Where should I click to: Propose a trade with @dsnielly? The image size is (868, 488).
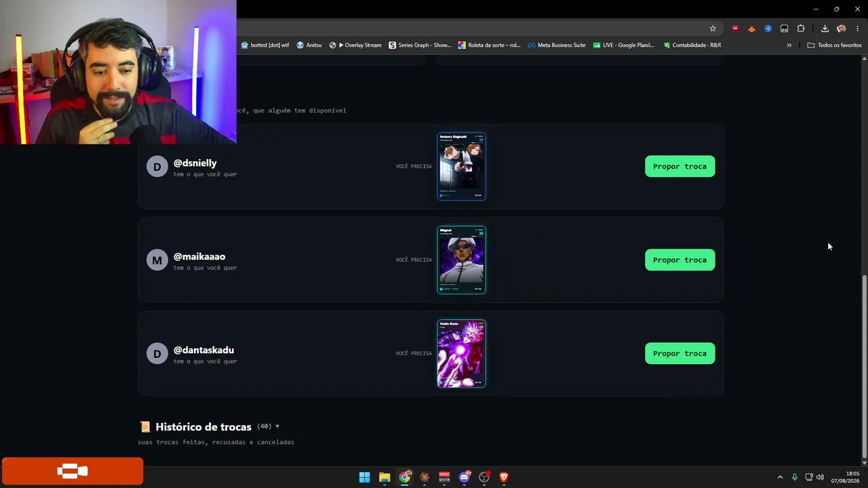point(679,166)
